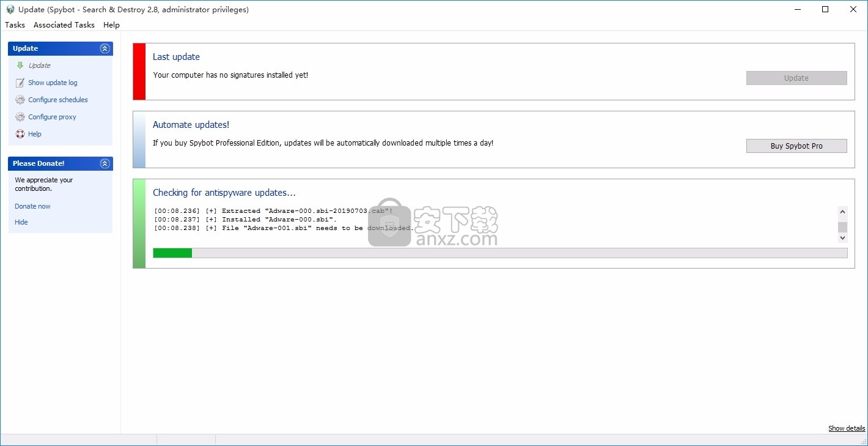
Task: Click the Show details link
Action: click(x=847, y=428)
